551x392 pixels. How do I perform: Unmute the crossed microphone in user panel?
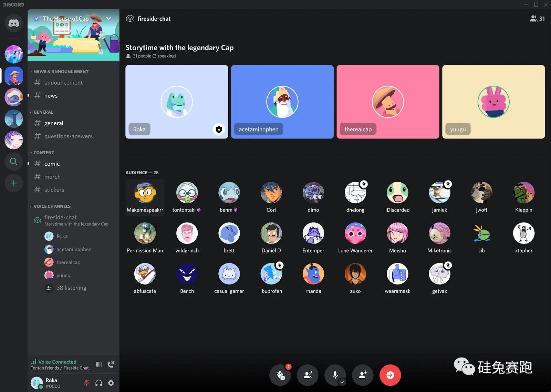(x=86, y=383)
